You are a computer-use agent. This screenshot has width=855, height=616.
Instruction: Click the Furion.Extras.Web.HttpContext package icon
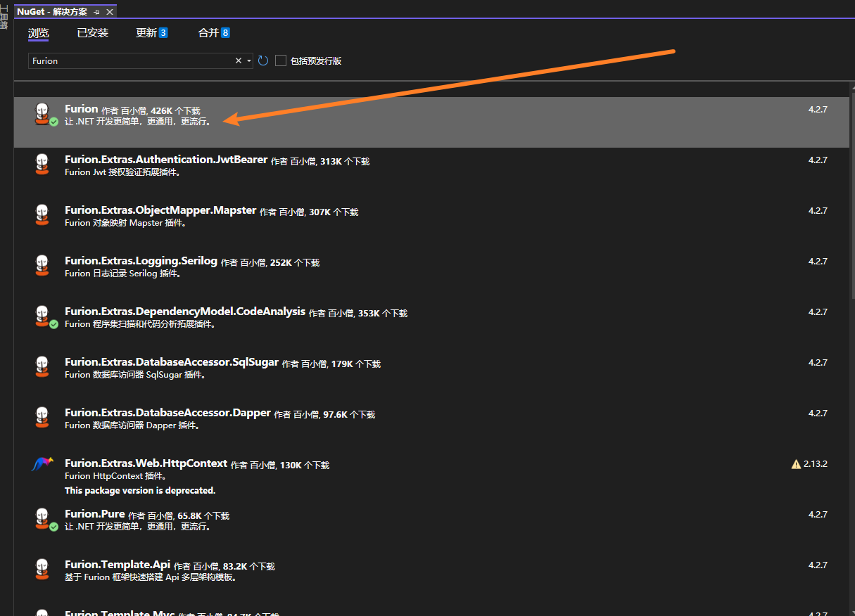pyautogui.click(x=42, y=465)
